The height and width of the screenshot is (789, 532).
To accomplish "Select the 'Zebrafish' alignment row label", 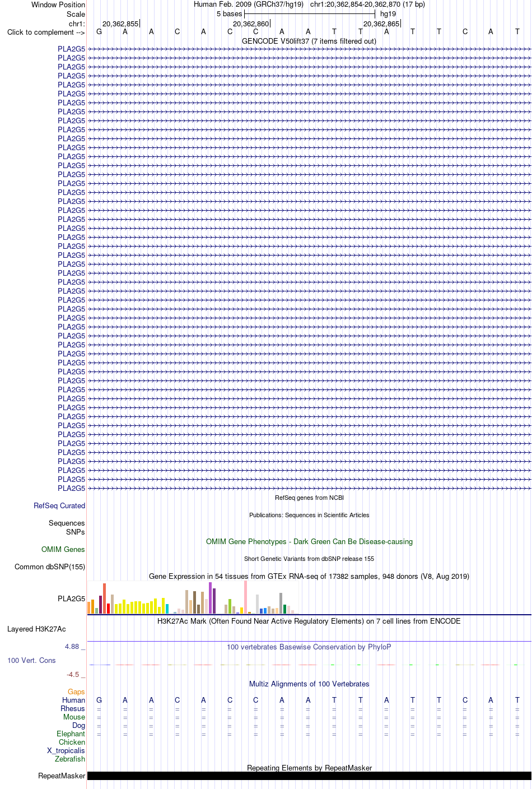I will tap(70, 759).
